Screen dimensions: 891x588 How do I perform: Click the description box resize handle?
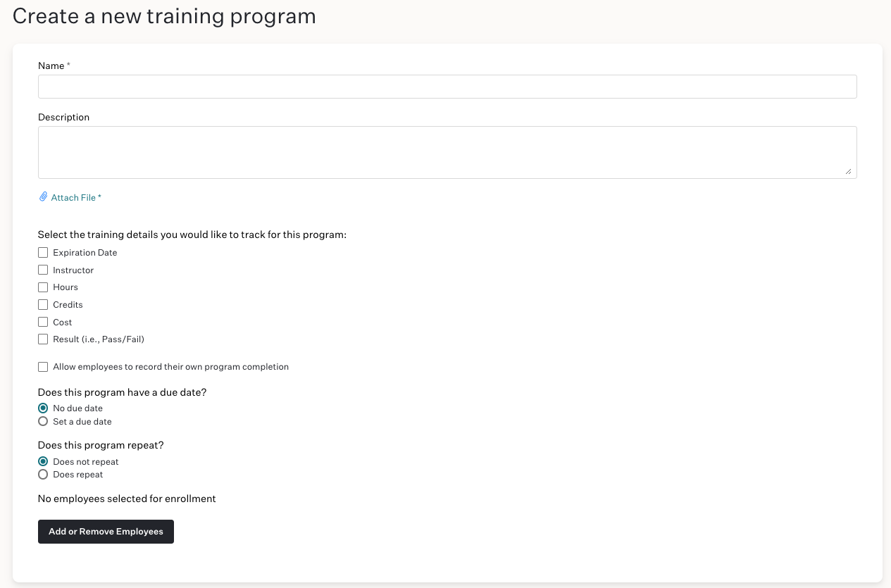[x=848, y=170]
